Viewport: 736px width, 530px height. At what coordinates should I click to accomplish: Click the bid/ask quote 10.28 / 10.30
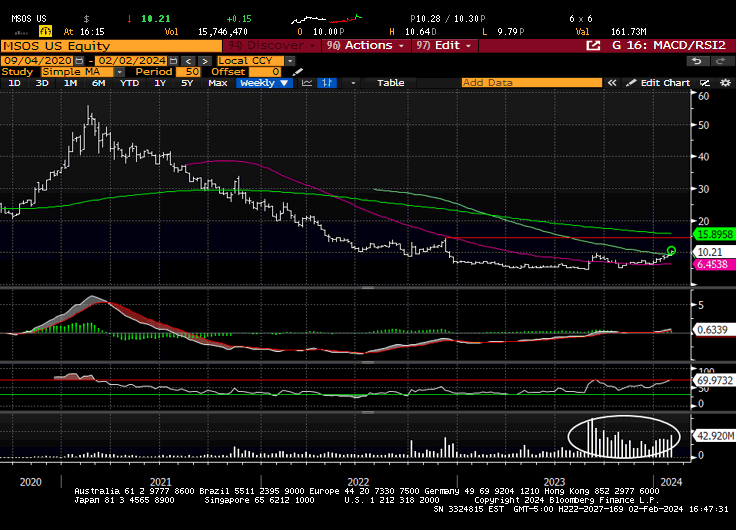click(447, 19)
